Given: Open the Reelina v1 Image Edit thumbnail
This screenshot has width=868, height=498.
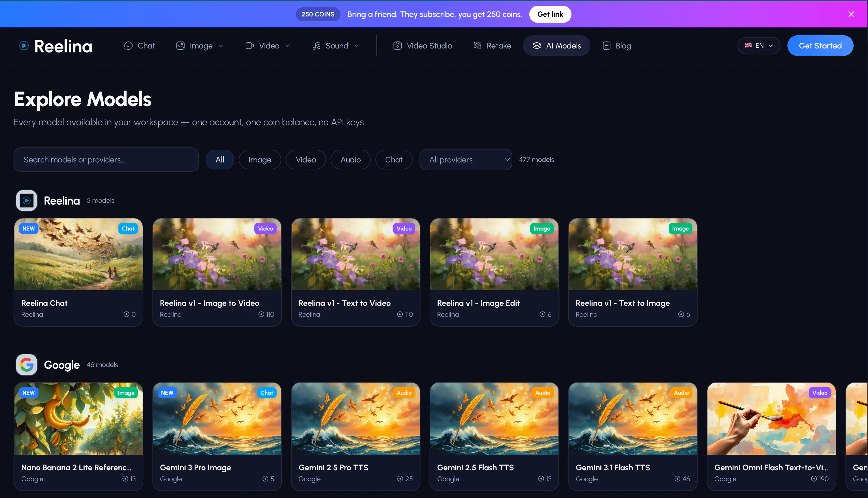Looking at the screenshot, I should tap(494, 254).
